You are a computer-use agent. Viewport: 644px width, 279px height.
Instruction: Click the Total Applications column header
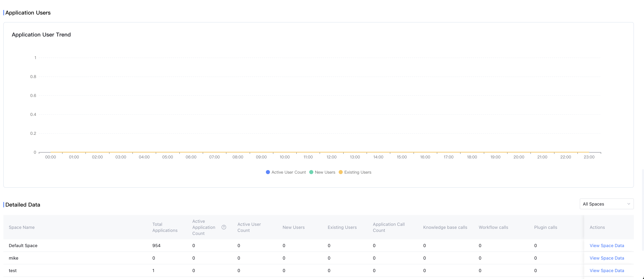click(x=165, y=227)
